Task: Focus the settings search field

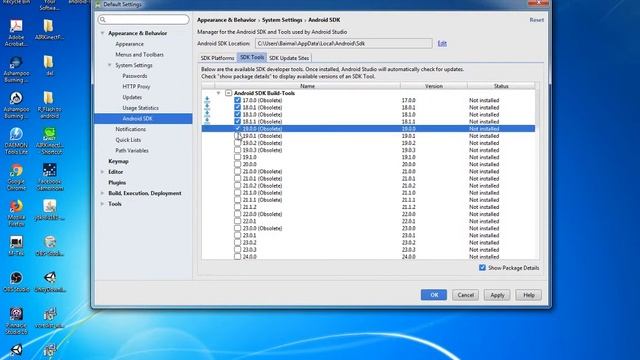Action: (x=143, y=19)
